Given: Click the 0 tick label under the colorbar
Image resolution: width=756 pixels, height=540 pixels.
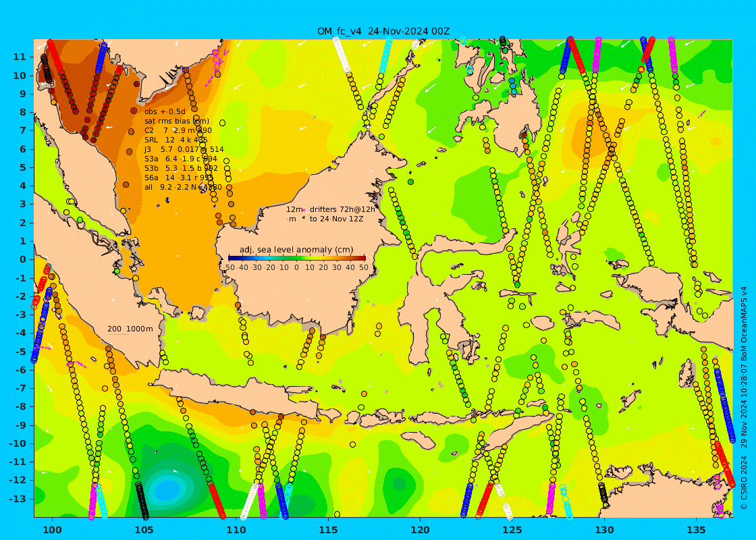Looking at the screenshot, I should (296, 267).
